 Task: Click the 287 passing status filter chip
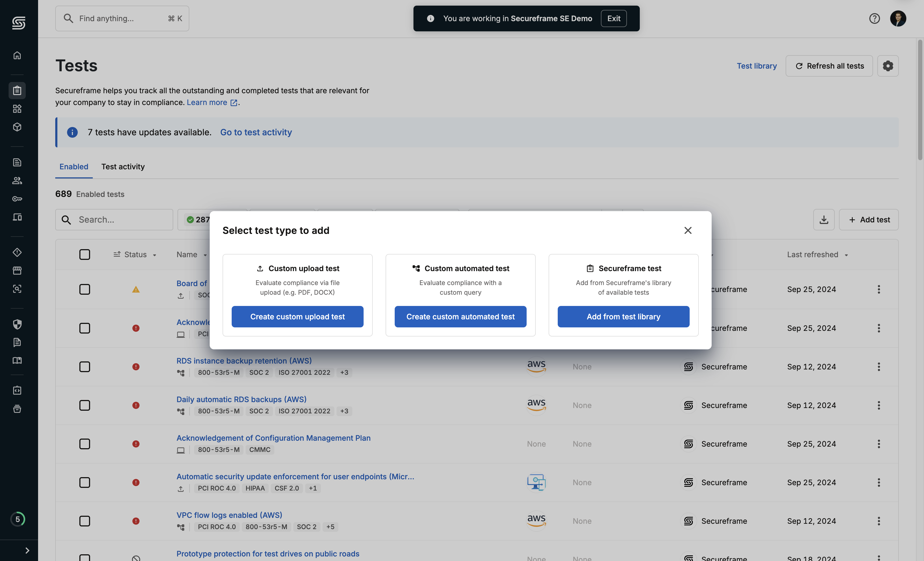(x=198, y=220)
